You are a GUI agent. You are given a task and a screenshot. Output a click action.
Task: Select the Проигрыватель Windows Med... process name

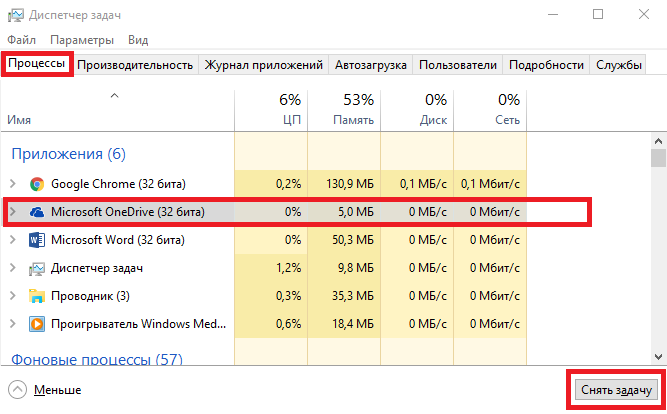[138, 324]
